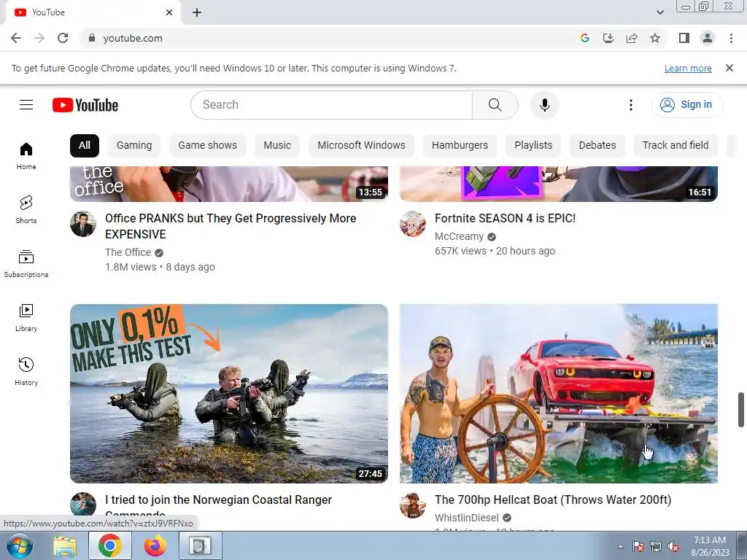Select the Gaming category chip
747x560 pixels.
click(134, 145)
